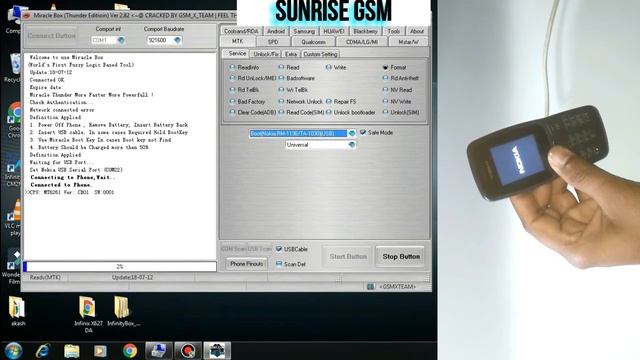Viewport: 640px width, 360px height.
Task: Click the Phone Pinouts button
Action: pyautogui.click(x=247, y=264)
